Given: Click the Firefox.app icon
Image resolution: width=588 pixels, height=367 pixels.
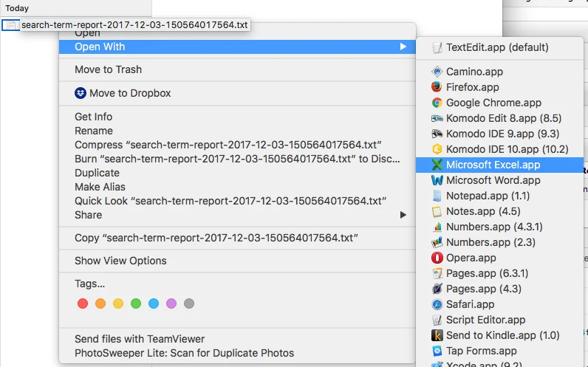Looking at the screenshot, I should pos(437,87).
